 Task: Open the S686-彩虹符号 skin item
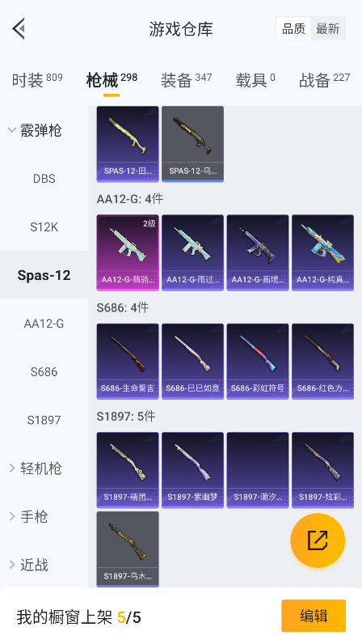click(x=258, y=361)
